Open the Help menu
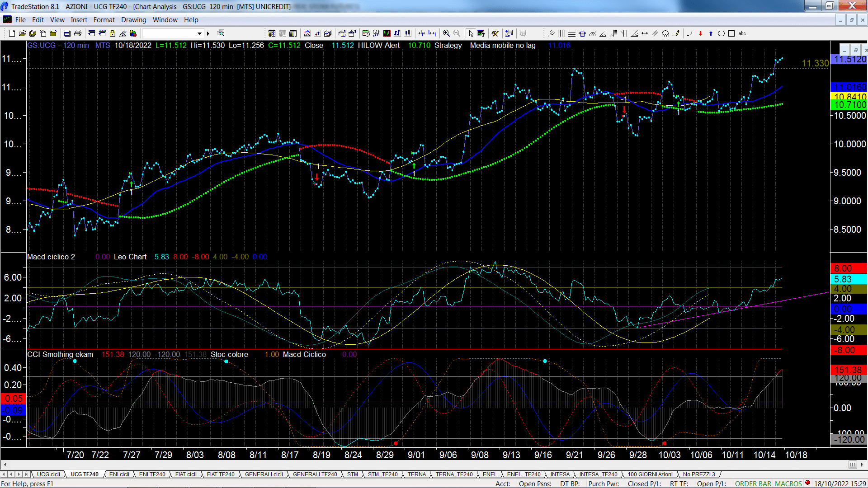 pos(191,20)
